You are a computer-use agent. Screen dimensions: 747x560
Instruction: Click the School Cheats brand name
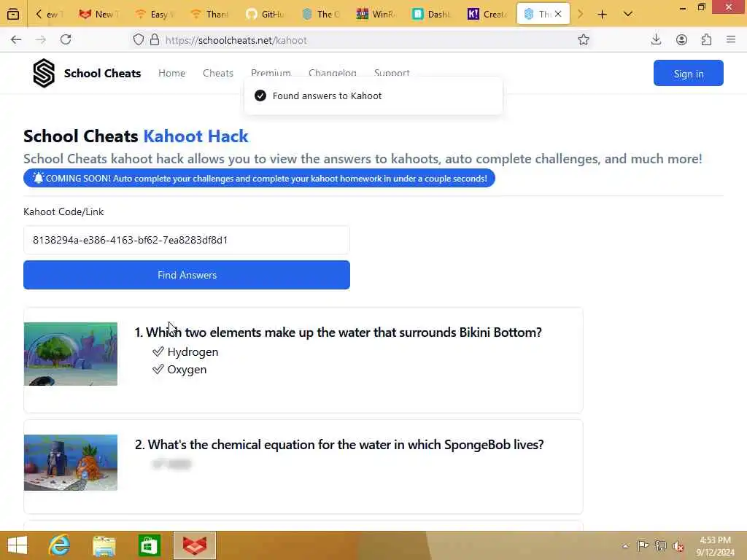pyautogui.click(x=102, y=74)
